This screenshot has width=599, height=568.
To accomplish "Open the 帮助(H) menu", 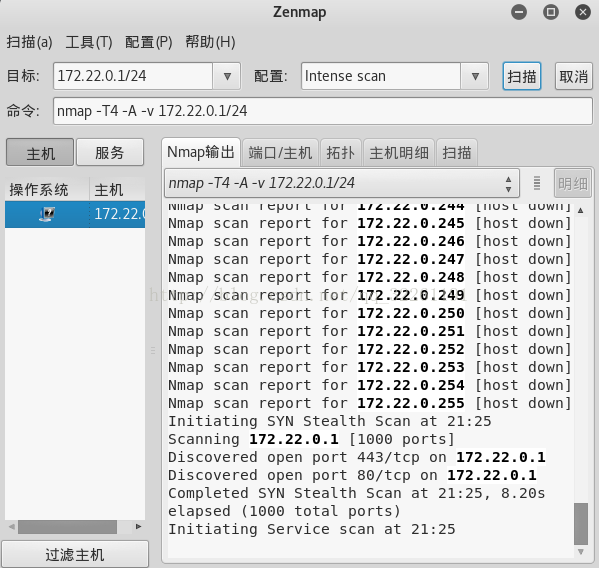I will (210, 42).
